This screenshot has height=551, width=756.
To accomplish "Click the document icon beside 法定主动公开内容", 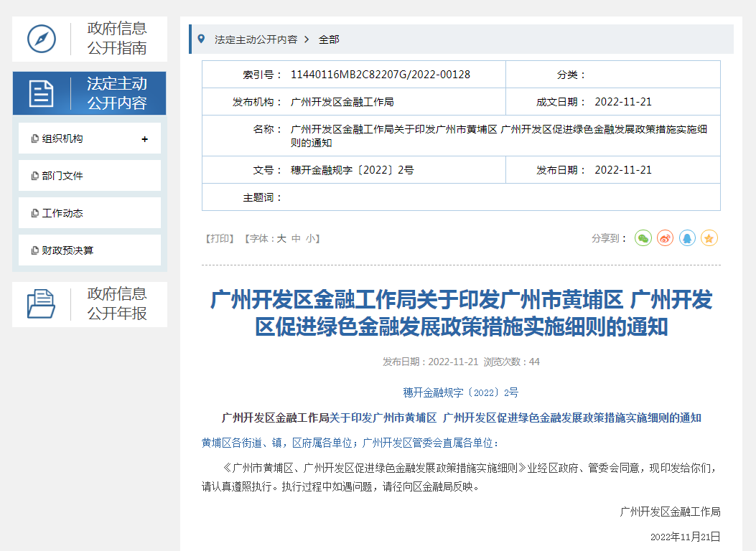I will (x=42, y=93).
